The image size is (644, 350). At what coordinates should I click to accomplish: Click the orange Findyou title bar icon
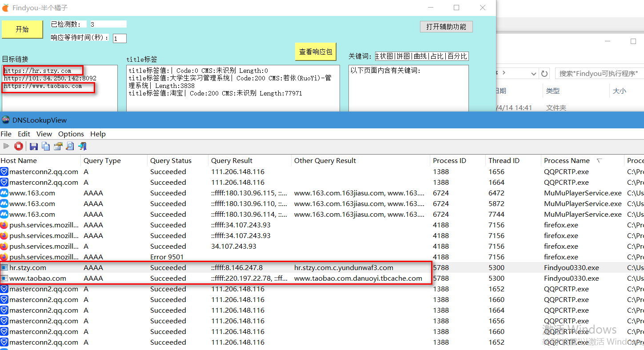tap(5, 8)
